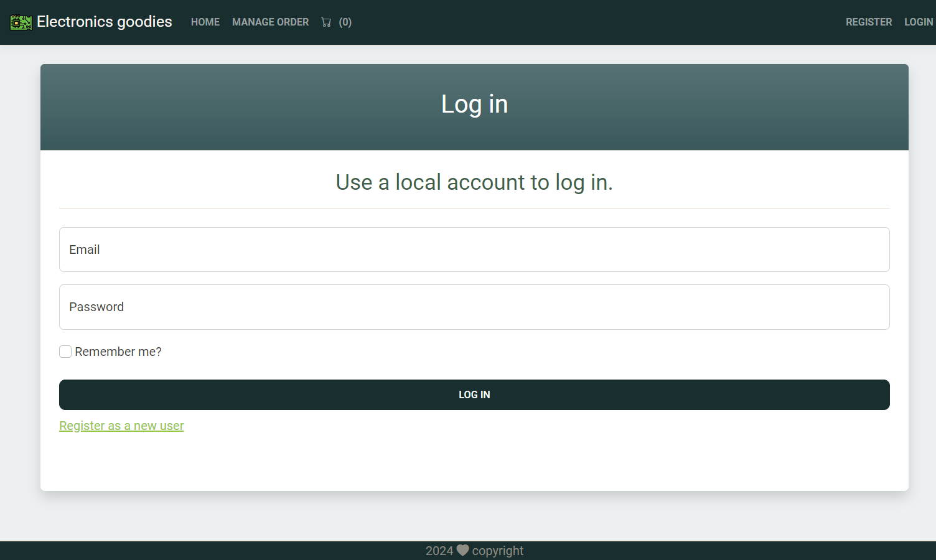Submit with the LOG IN button
Viewport: 936px width, 560px height.
(474, 395)
